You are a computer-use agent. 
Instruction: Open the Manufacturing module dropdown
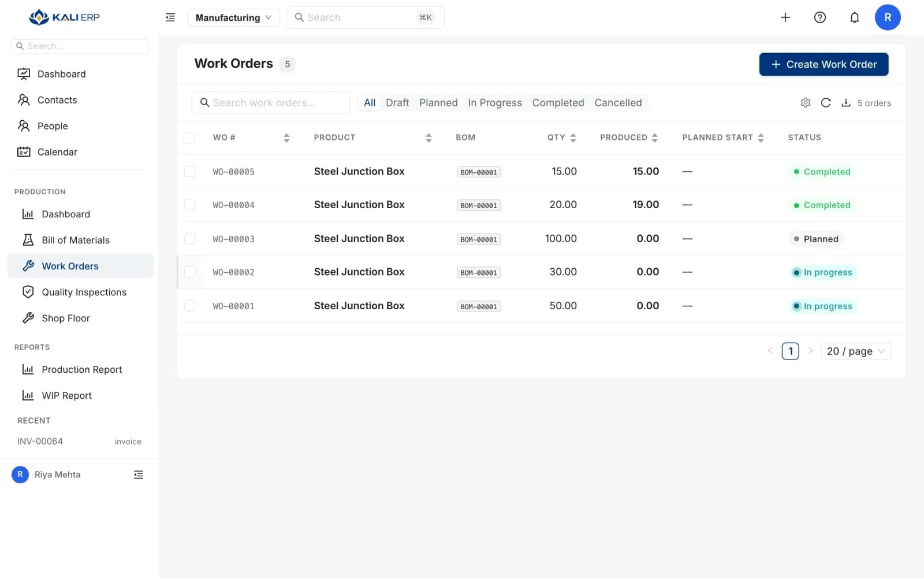[233, 17]
